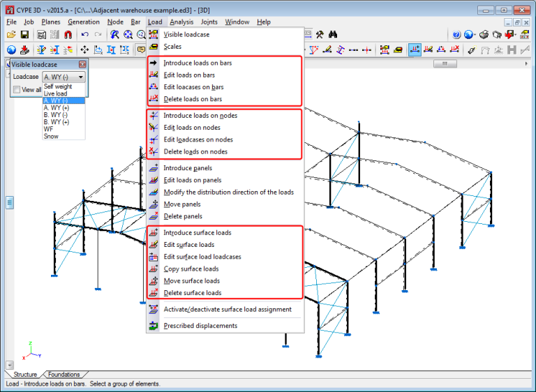
Task: Choose B. WY (-) loadcase option
Action: coord(64,115)
